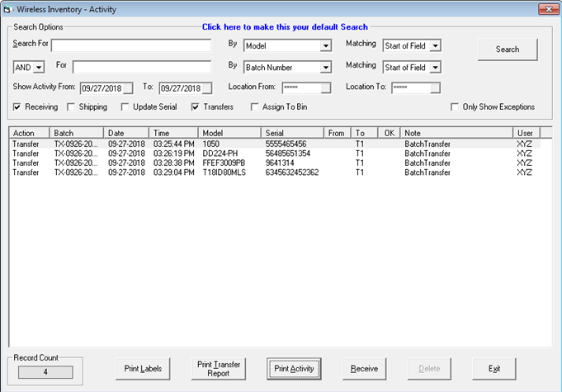Image resolution: width=562 pixels, height=392 pixels.
Task: Toggle the Transfers checkbox
Action: point(196,107)
